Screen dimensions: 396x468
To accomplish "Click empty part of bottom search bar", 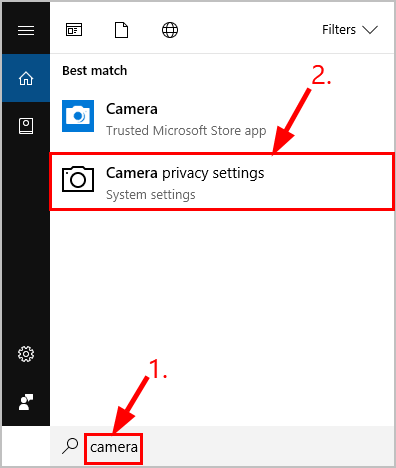I will (267, 446).
